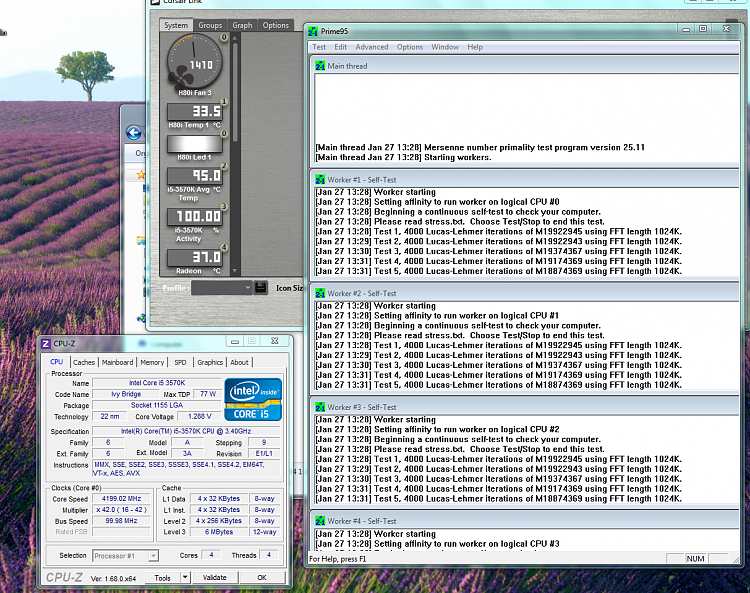Click the OK button in CPU-Z
This screenshot has width=750, height=593.
pos(262,577)
